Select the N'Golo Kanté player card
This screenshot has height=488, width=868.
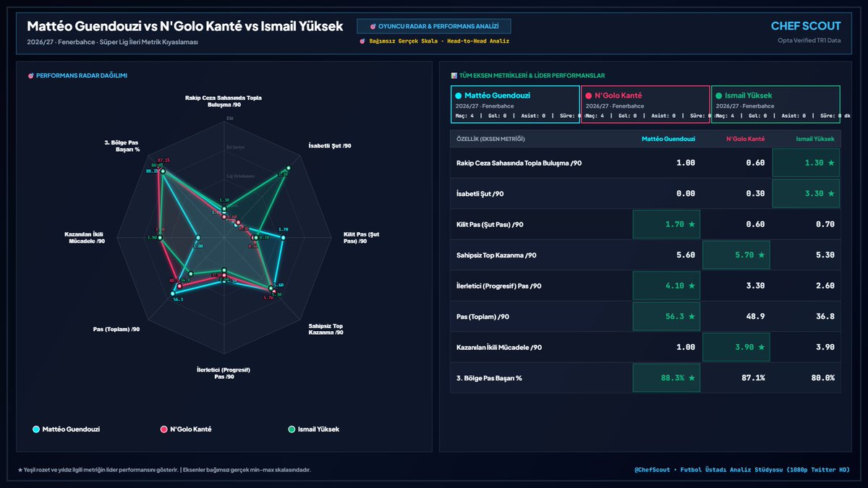click(645, 105)
